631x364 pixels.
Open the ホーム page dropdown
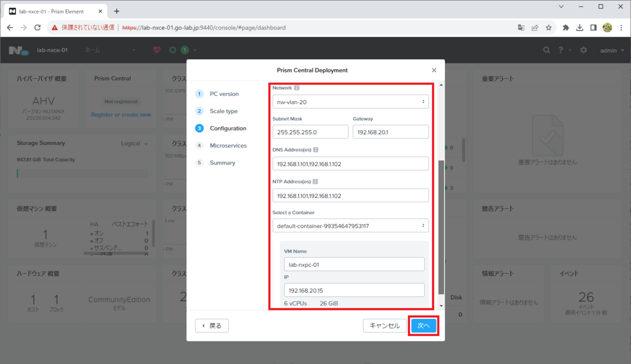pyautogui.click(x=110, y=50)
